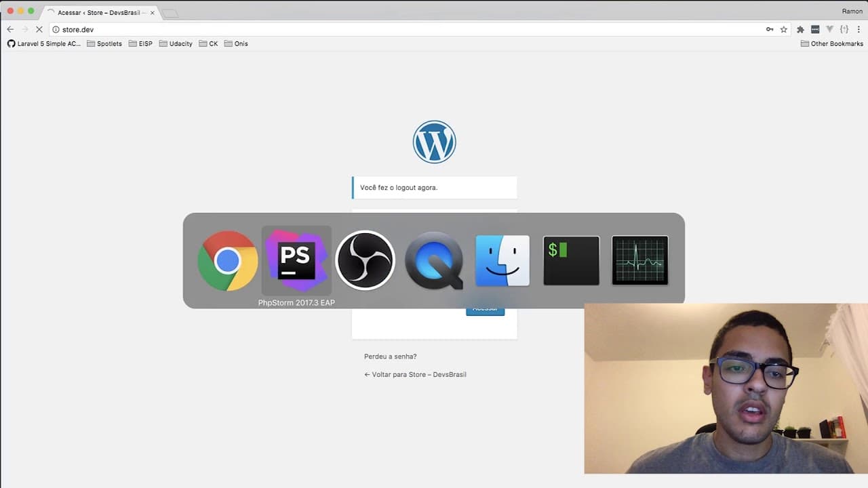Click the site info icon in address bar
Screen dimensions: 868x488
(x=56, y=30)
